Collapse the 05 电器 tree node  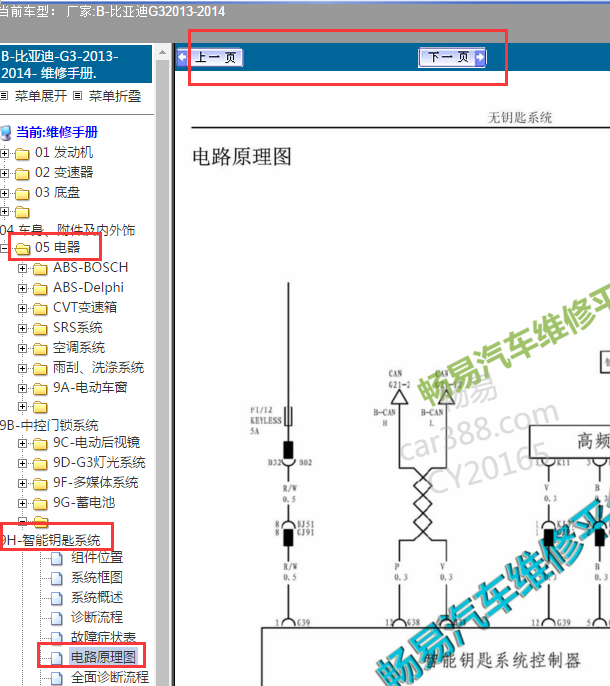coord(4,248)
